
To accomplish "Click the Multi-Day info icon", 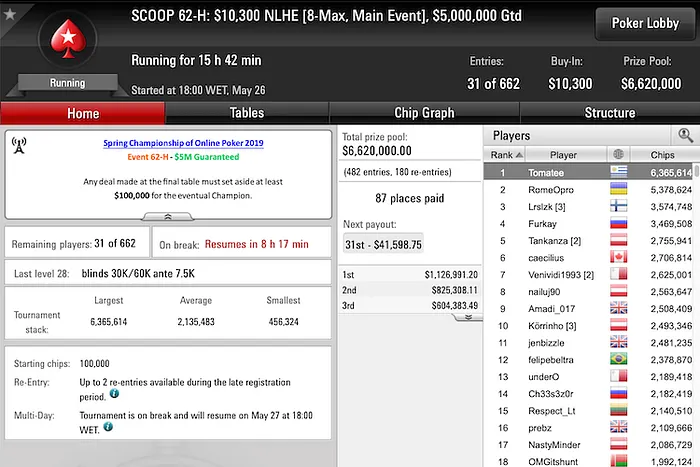I will [108, 427].
